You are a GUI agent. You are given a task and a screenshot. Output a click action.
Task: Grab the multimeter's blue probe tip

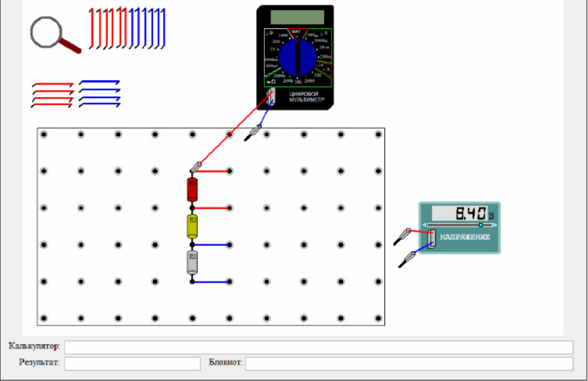click(253, 133)
